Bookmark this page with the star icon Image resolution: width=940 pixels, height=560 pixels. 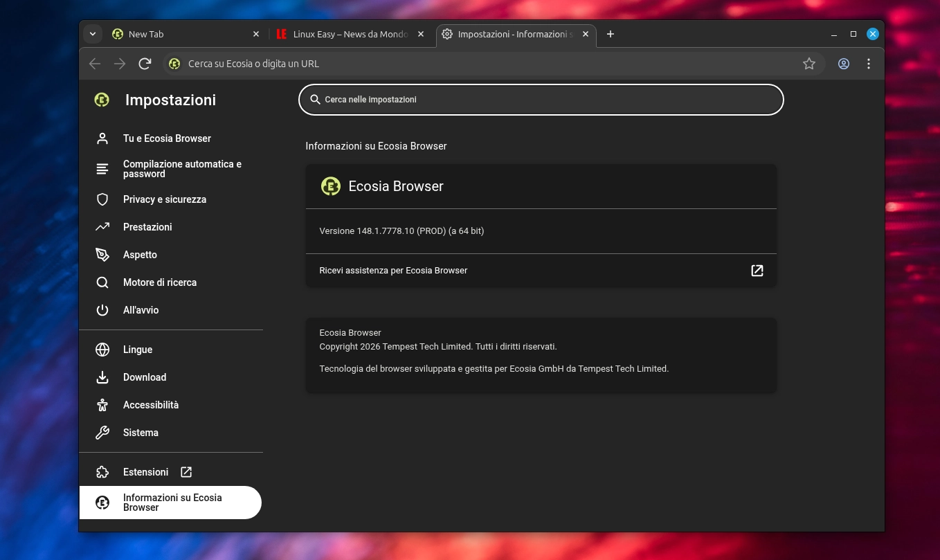click(808, 64)
